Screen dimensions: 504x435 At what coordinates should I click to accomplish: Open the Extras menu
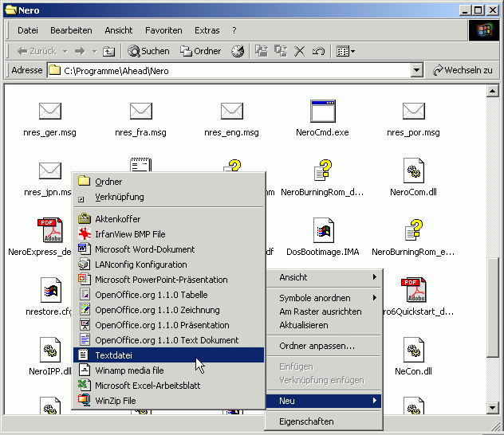(207, 30)
